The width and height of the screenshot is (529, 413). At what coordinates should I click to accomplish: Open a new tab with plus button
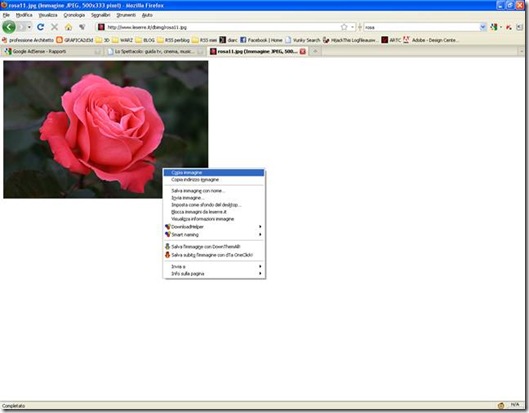click(315, 52)
